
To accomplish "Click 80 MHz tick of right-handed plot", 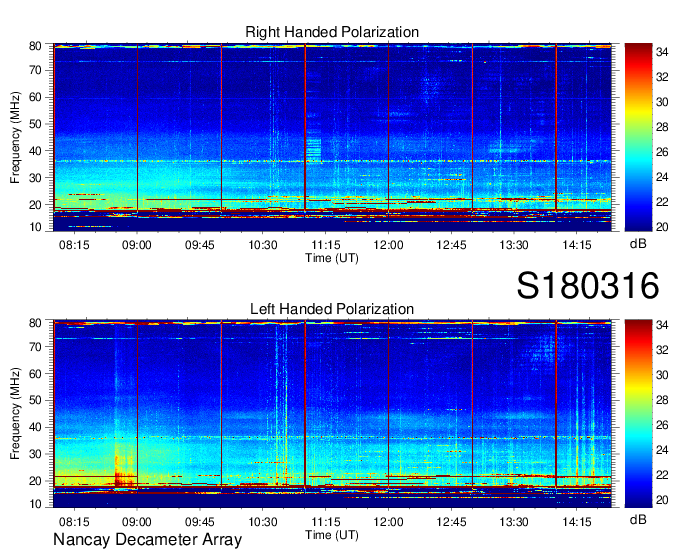I will click(36, 46).
